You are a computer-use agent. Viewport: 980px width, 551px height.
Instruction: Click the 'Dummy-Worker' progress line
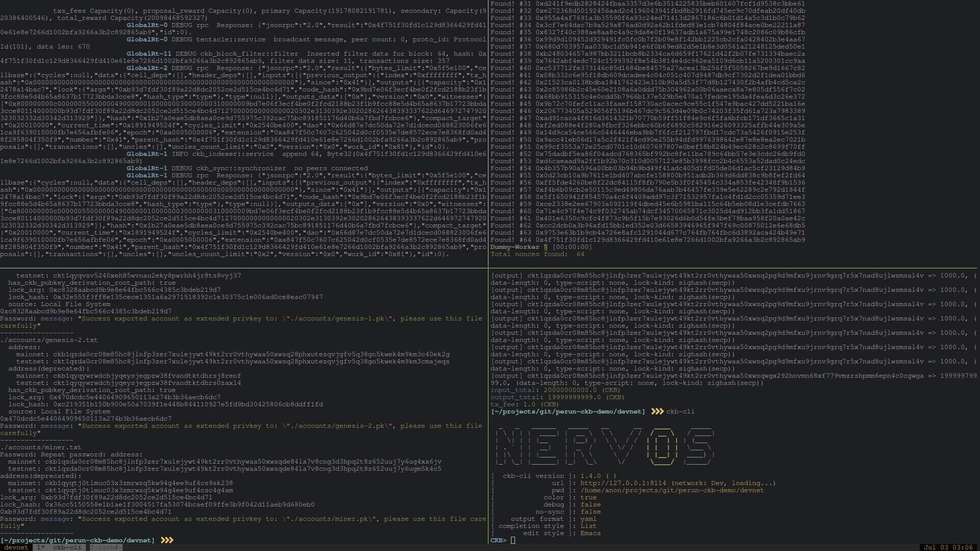tap(541, 247)
